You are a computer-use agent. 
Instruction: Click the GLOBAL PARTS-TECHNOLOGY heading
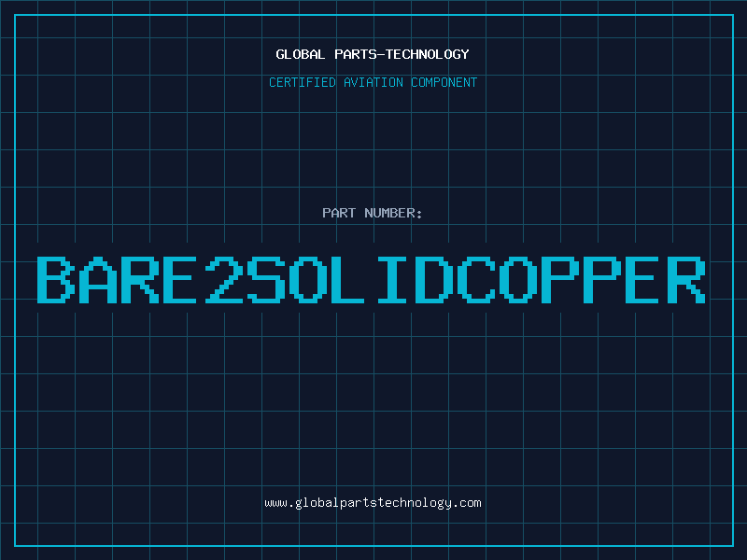pyautogui.click(x=373, y=54)
